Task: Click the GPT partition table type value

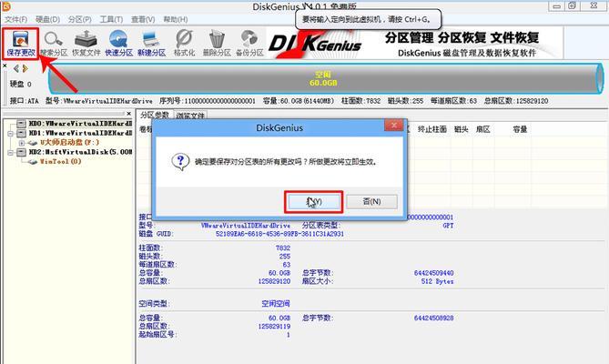Action: pyautogui.click(x=448, y=226)
